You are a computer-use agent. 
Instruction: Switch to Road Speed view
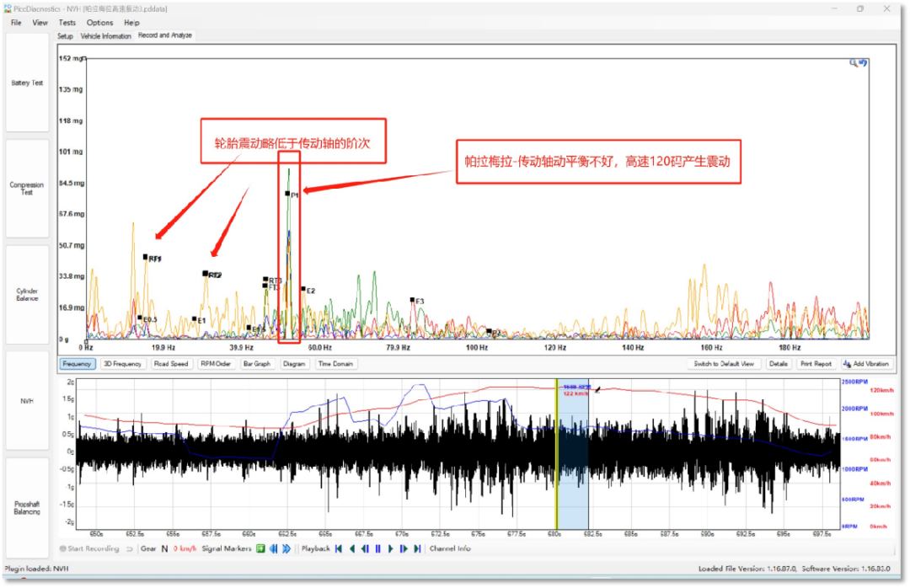point(171,364)
